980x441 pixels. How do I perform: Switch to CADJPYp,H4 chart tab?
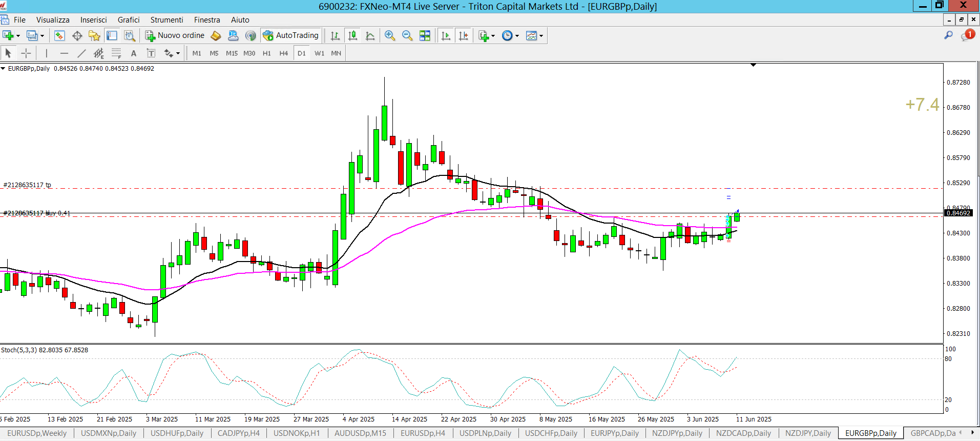(x=239, y=433)
